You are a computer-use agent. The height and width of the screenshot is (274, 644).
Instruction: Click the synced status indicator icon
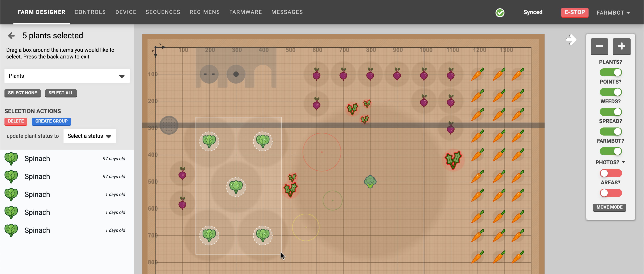[500, 12]
